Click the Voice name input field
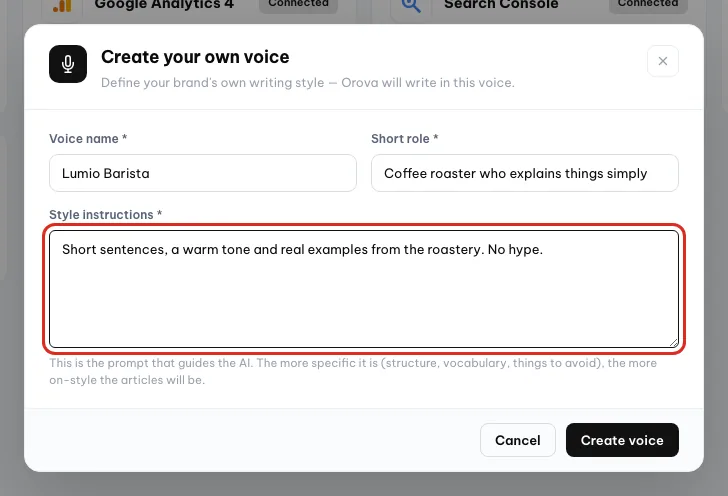 coord(203,173)
